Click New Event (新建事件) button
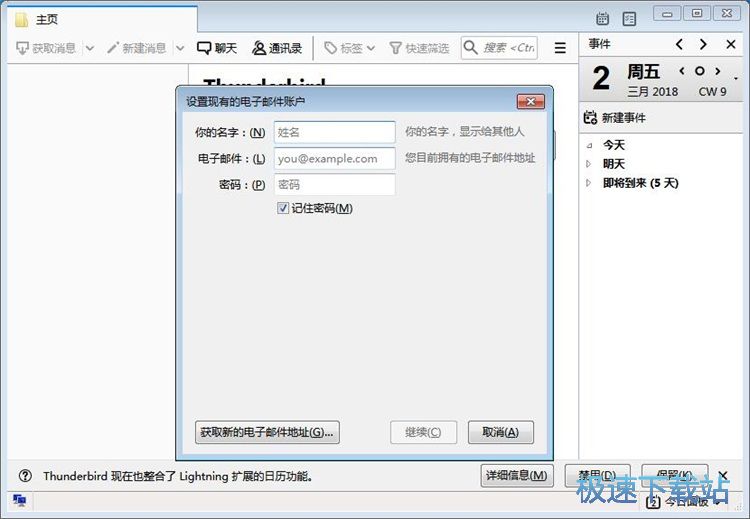Viewport: 750px width, 519px height. [x=615, y=118]
